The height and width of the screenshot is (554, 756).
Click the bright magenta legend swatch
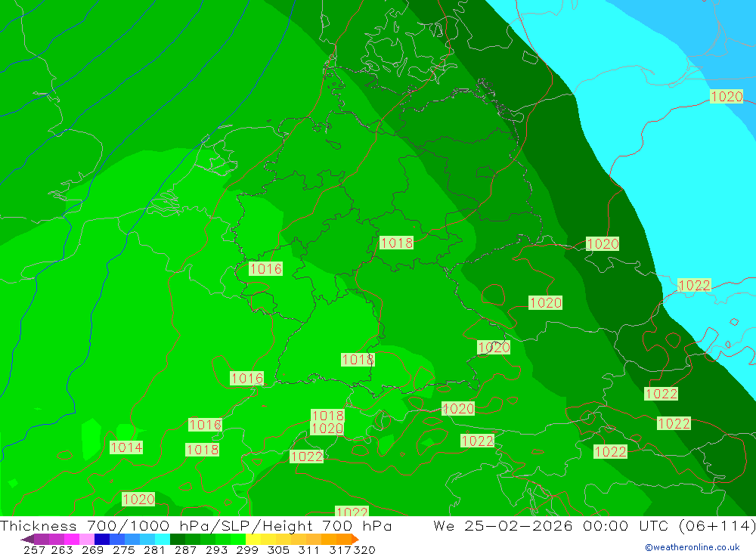click(71, 539)
